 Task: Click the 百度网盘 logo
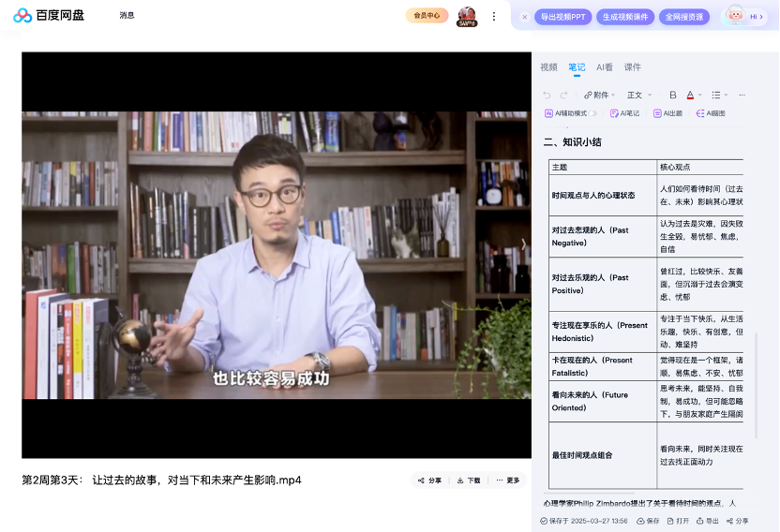click(x=49, y=15)
